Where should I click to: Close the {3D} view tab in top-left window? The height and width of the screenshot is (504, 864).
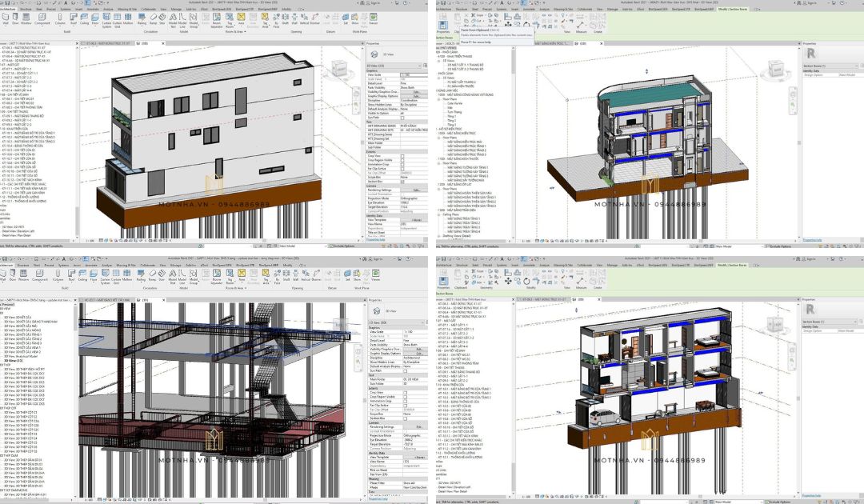point(163,43)
